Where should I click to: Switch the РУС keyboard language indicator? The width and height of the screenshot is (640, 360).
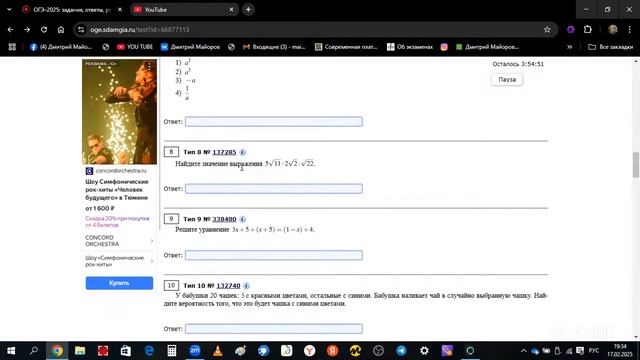[x=594, y=351]
